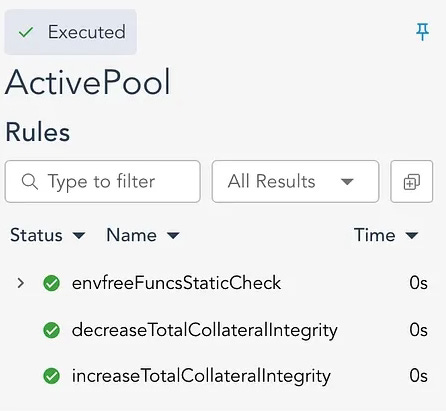Sort by the Status column arrow
446x411 pixels.
pyautogui.click(x=79, y=236)
